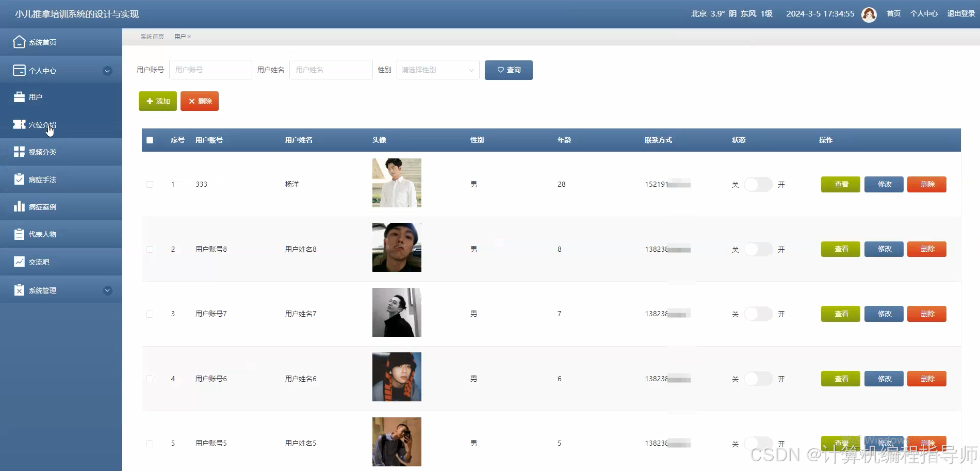This screenshot has height=471, width=980.
Task: Click the name cell 杨洋
Action: click(x=292, y=184)
